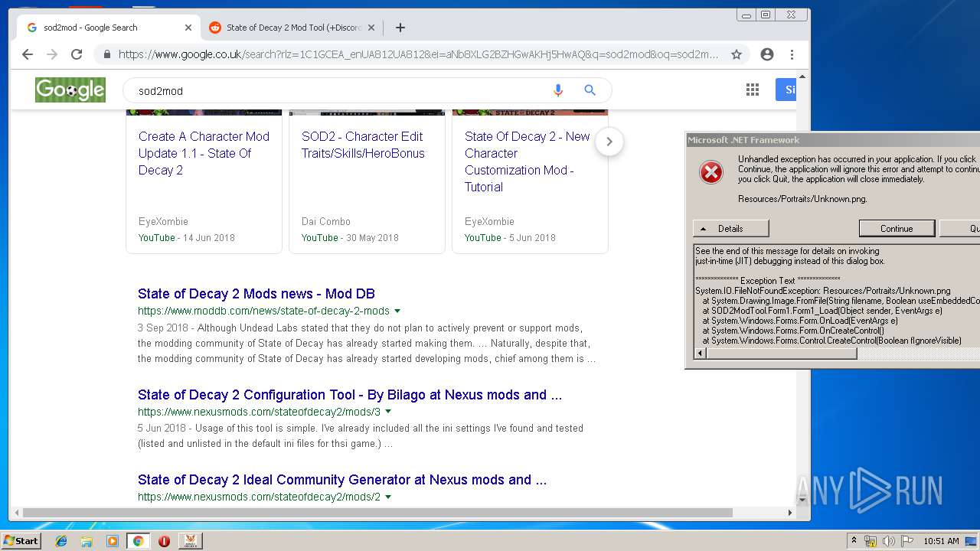This screenshot has width=980, height=551.
Task: Launch Windows Media Player from the taskbar
Action: (113, 541)
